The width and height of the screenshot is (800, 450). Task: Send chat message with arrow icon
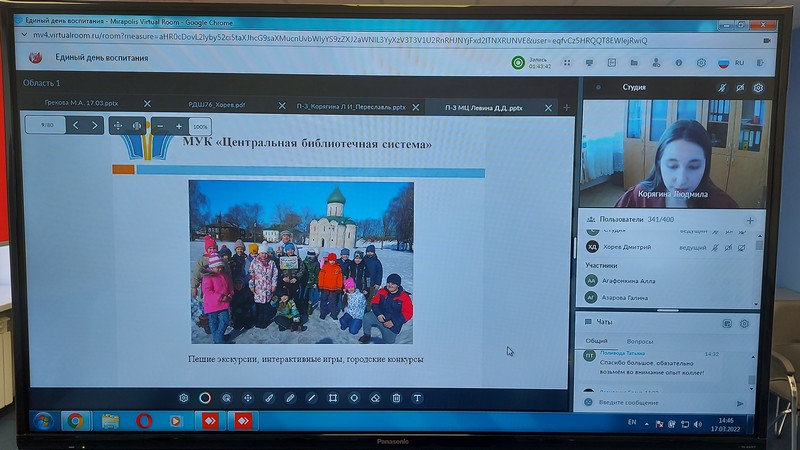click(x=740, y=403)
